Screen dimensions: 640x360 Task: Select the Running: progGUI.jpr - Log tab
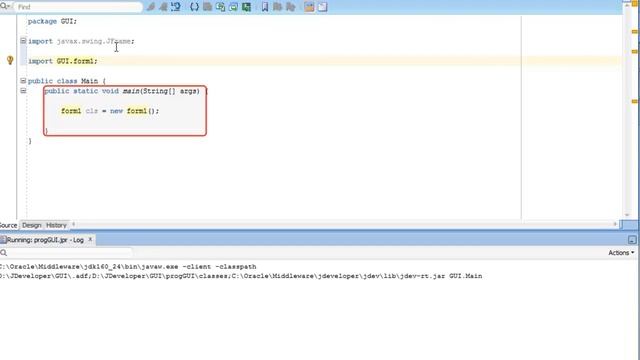pos(44,240)
